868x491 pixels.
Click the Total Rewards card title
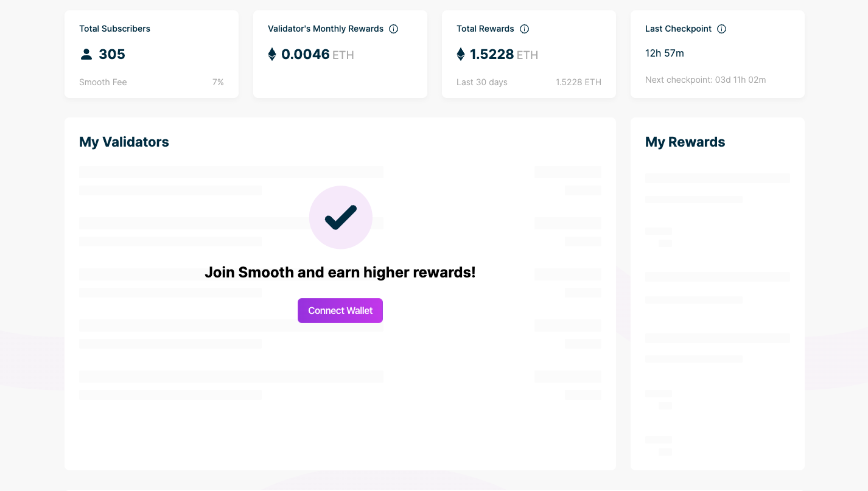pyautogui.click(x=485, y=29)
